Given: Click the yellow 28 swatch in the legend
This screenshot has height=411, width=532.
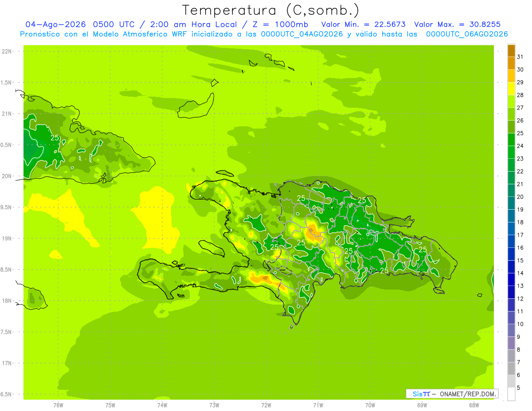Looking at the screenshot, I should [511, 89].
